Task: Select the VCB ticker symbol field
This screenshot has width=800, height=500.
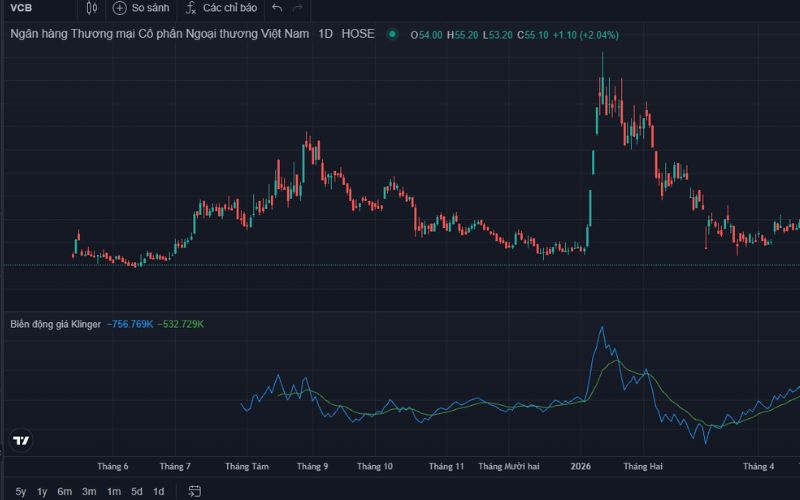Action: coord(21,8)
